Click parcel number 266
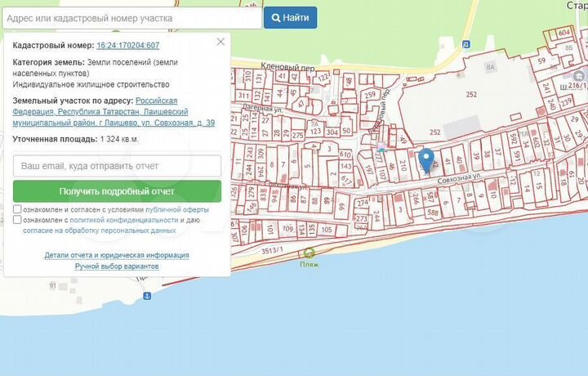588x376 pixels. [416, 198]
